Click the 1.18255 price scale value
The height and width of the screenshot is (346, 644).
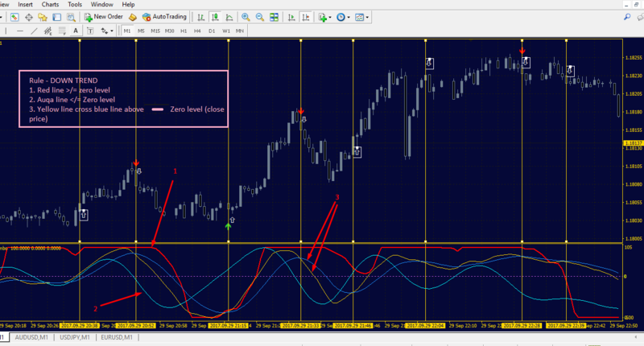pyautogui.click(x=634, y=58)
